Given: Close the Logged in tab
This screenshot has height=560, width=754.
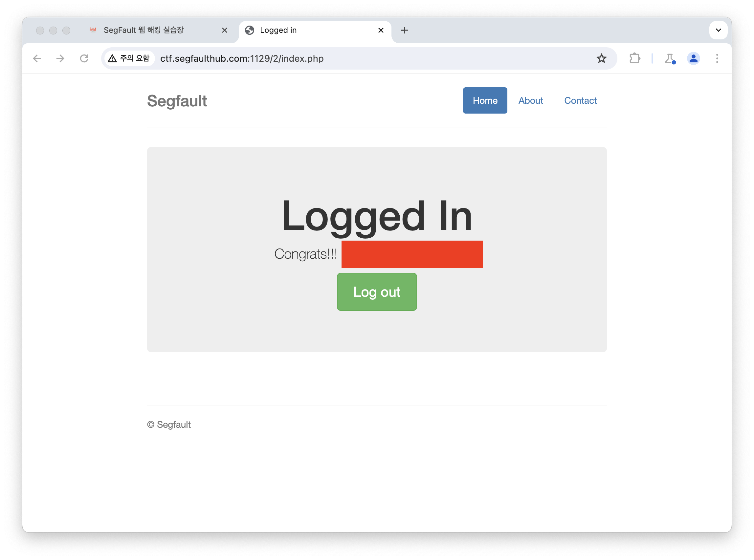Looking at the screenshot, I should (381, 30).
